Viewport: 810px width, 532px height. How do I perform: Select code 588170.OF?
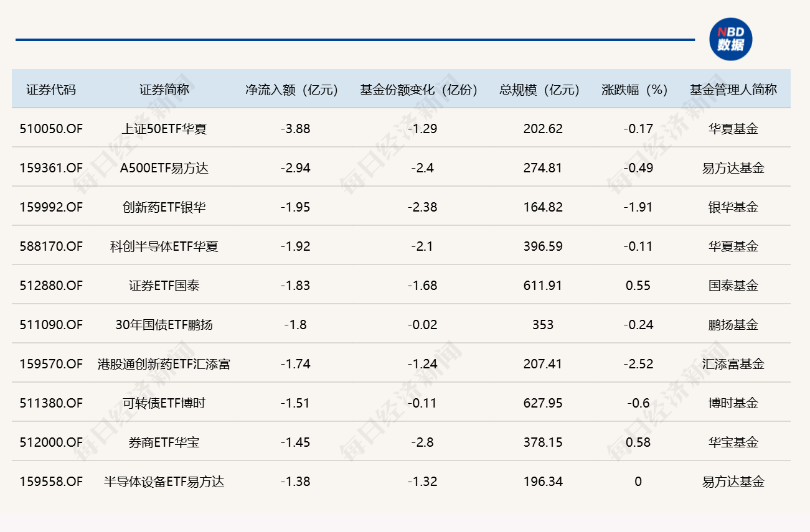pos(51,246)
